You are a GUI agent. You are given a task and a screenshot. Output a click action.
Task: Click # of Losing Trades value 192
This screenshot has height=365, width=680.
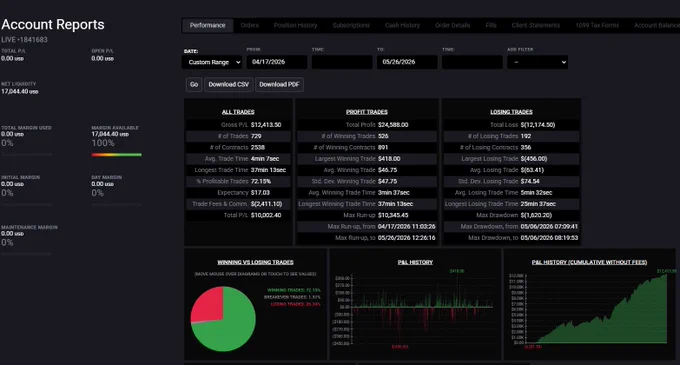[526, 136]
